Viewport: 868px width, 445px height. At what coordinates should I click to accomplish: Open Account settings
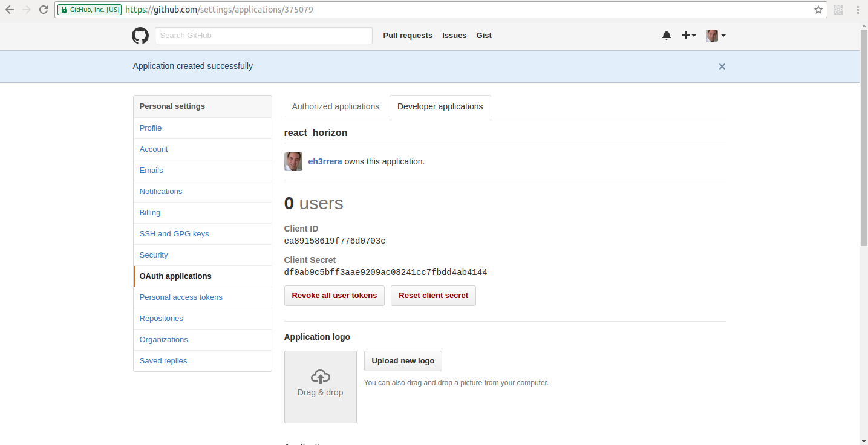(203, 149)
